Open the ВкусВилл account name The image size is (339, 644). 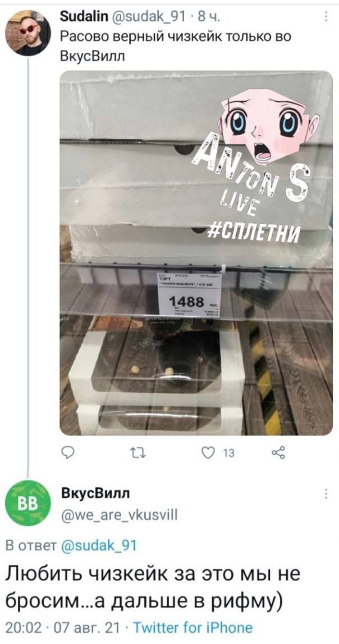[95, 493]
